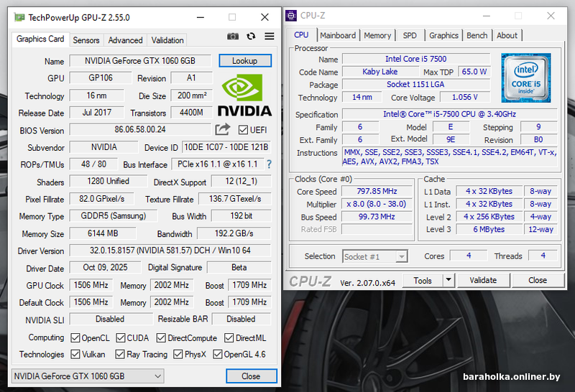
Task: Toggle the DirectCompute checkbox
Action: (x=161, y=337)
